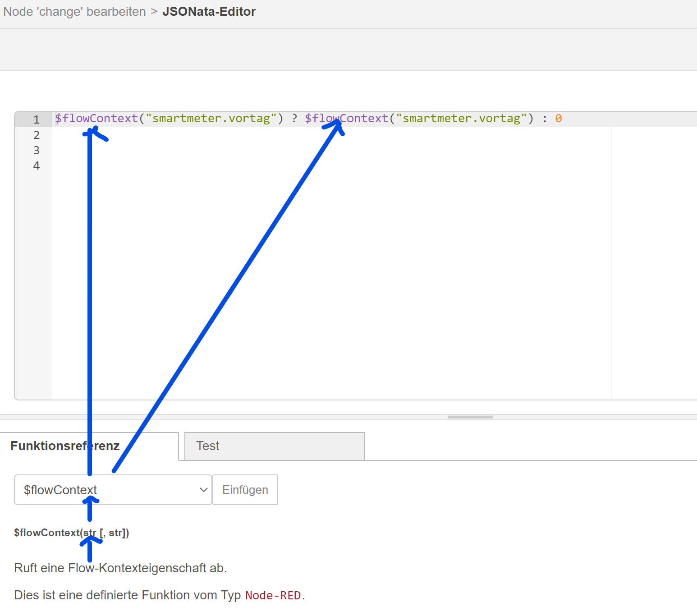Click line number 2 in the gutter
Image resolution: width=697 pixels, height=616 pixels.
tap(37, 135)
